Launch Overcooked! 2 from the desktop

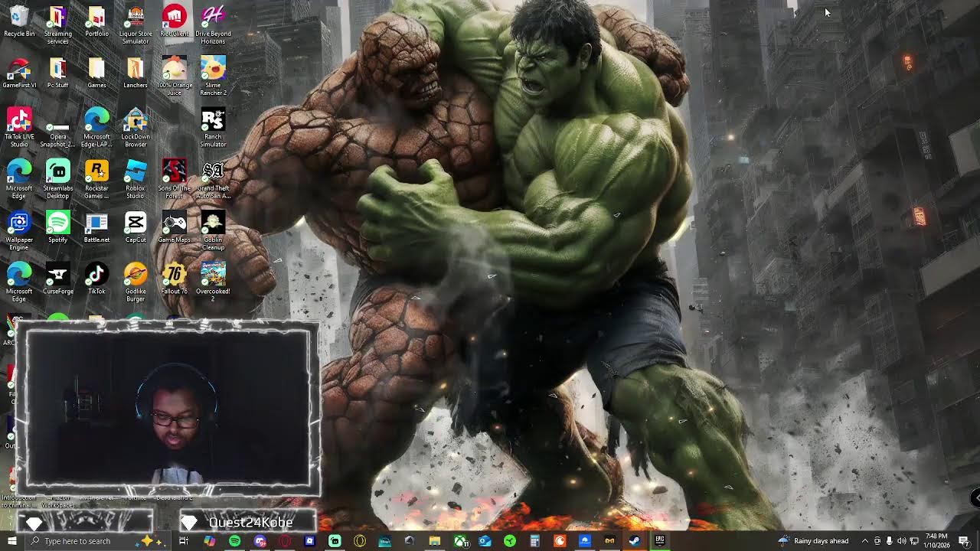click(213, 282)
